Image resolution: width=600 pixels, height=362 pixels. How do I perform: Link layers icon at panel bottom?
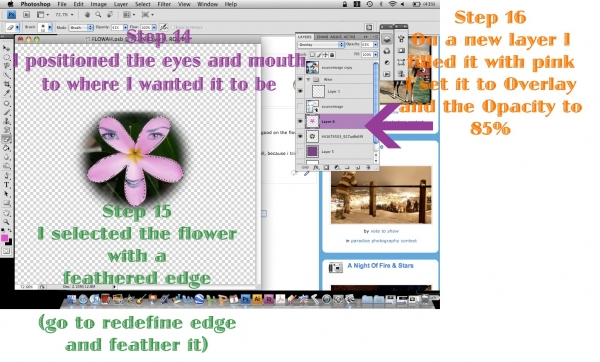pos(305,168)
